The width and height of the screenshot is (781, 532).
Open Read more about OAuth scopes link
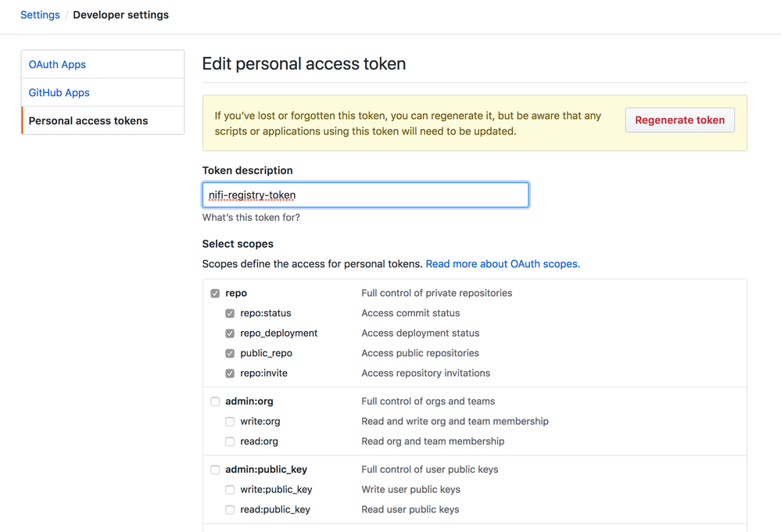[503, 264]
